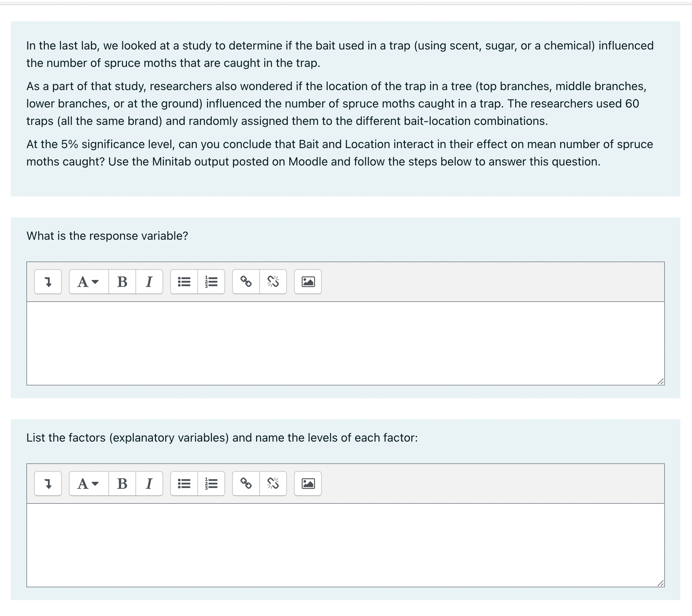Toggle bold formatting in the first editor

click(x=122, y=282)
